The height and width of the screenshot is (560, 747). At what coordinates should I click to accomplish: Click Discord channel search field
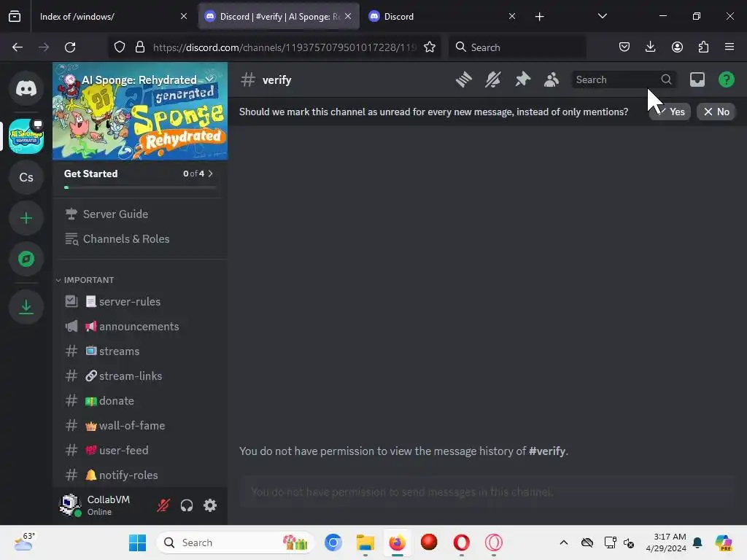(x=623, y=79)
